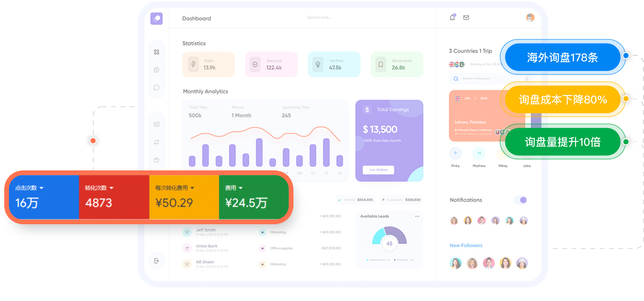
Task: Toggle the Notifications switch
Action: tap(522, 200)
